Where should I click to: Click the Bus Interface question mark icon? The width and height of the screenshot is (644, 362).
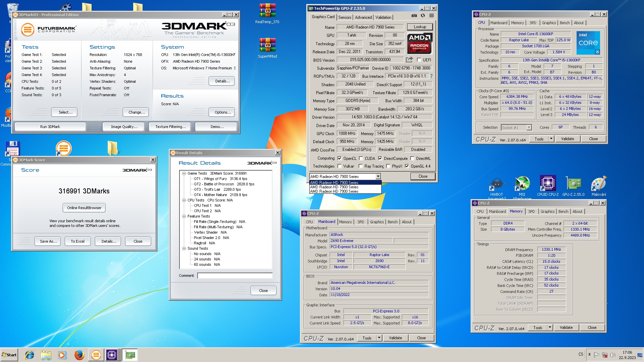coord(431,76)
